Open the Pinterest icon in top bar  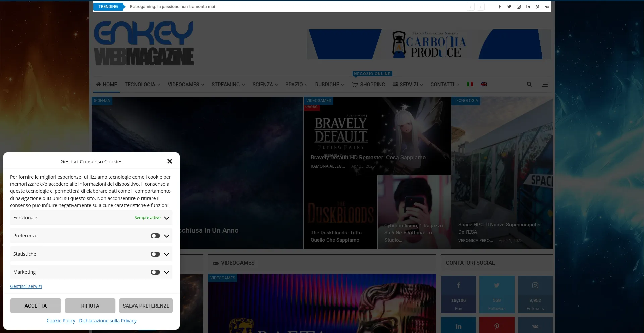coord(537,7)
